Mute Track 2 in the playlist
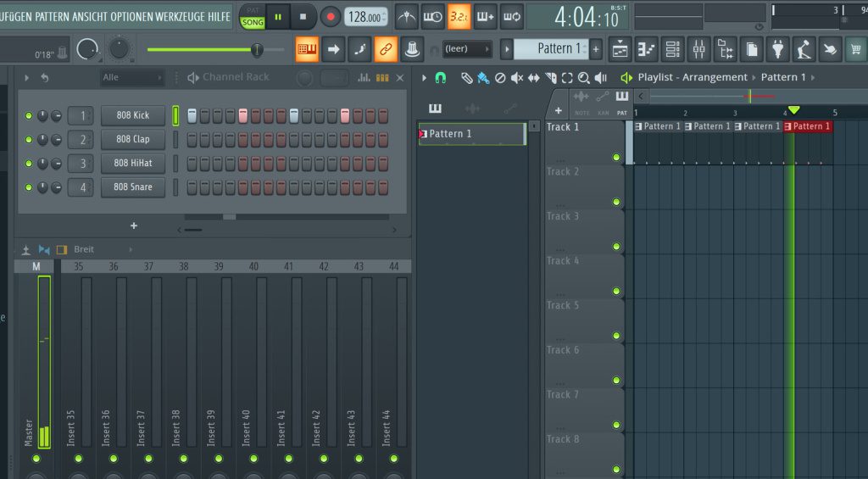Screen dimensions: 868x479 [616, 202]
